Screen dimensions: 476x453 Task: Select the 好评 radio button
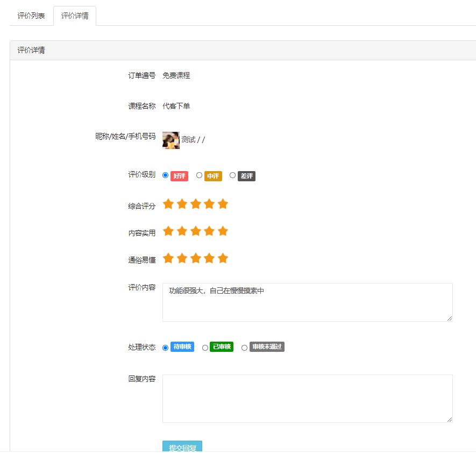click(166, 175)
